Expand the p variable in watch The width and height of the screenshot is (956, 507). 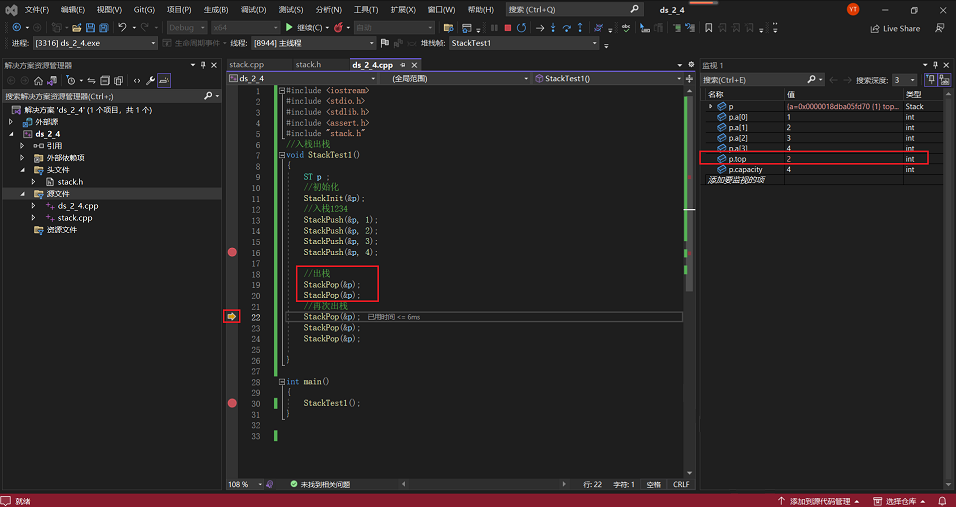710,107
